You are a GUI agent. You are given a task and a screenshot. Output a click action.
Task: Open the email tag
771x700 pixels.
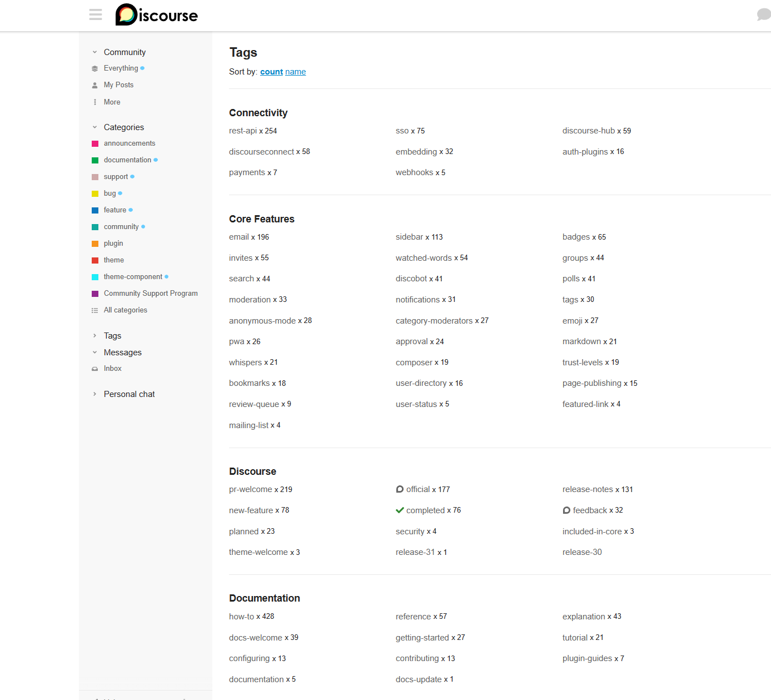point(239,237)
